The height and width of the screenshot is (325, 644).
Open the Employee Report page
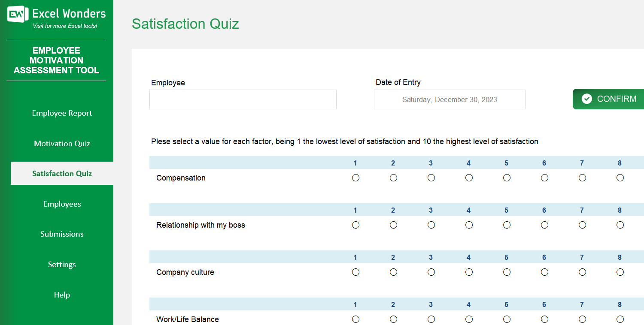62,113
